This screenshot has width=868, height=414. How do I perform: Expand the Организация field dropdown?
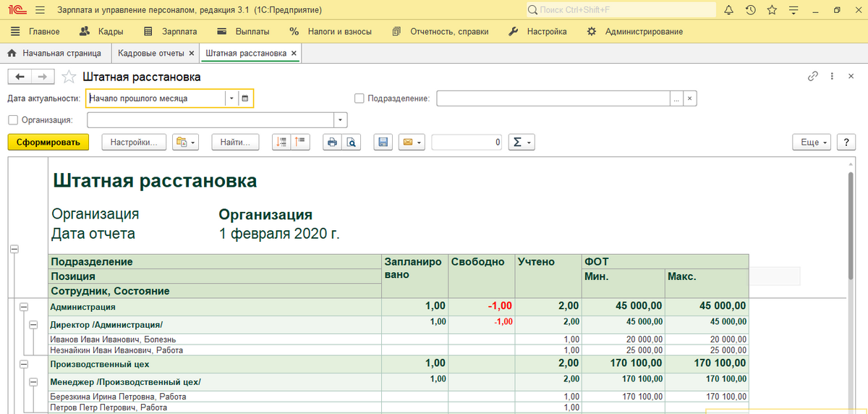(341, 120)
